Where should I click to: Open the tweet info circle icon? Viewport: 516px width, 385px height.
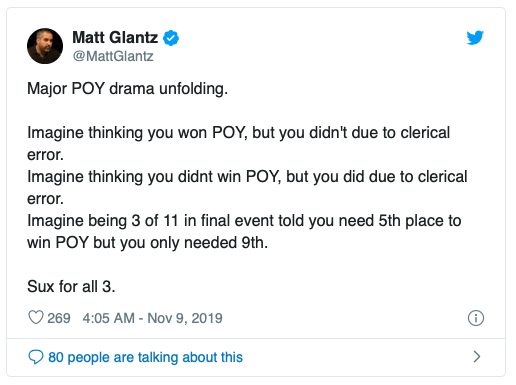click(476, 318)
